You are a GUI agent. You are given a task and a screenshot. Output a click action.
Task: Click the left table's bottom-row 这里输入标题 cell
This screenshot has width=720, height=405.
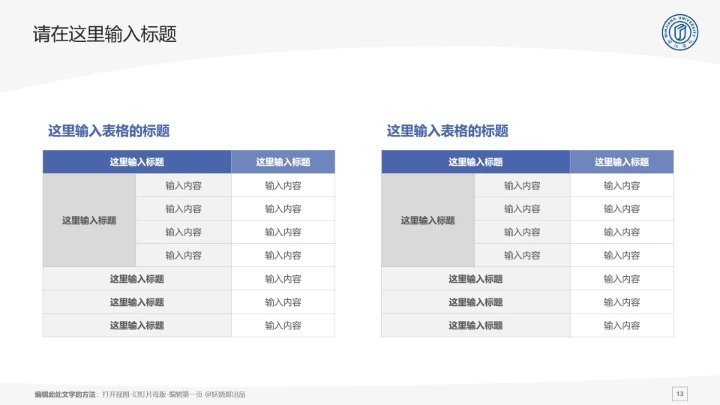click(137, 326)
